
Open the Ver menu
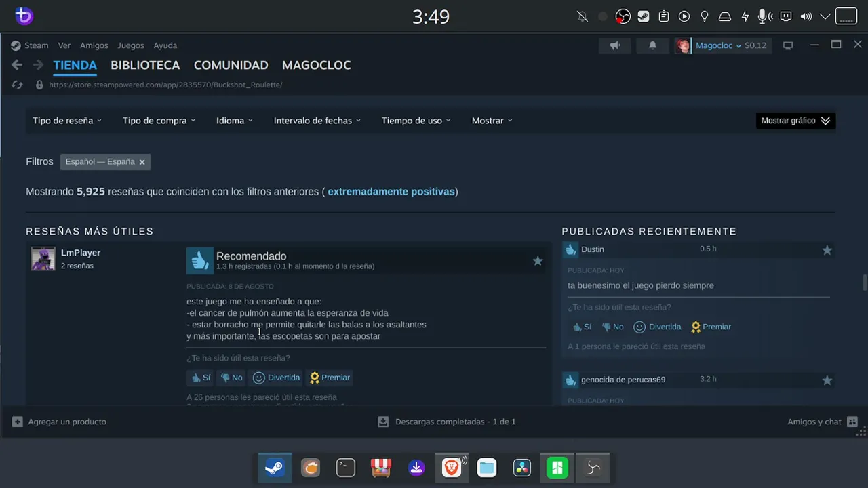[x=64, y=45]
